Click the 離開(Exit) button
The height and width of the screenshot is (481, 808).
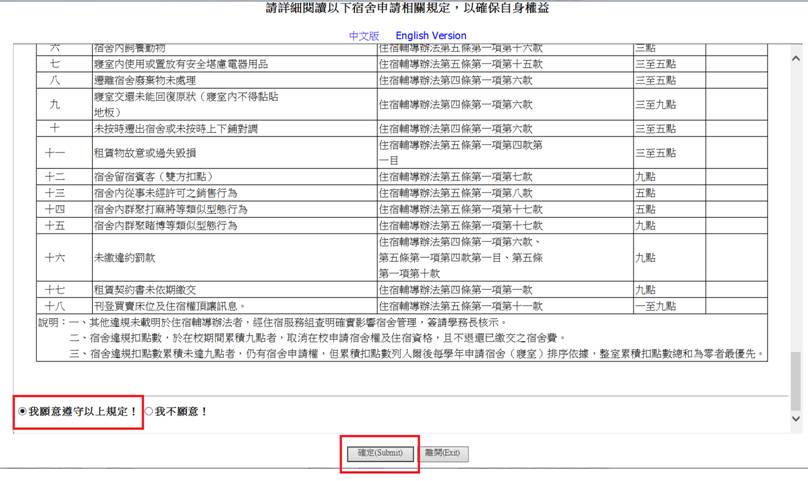441,453
